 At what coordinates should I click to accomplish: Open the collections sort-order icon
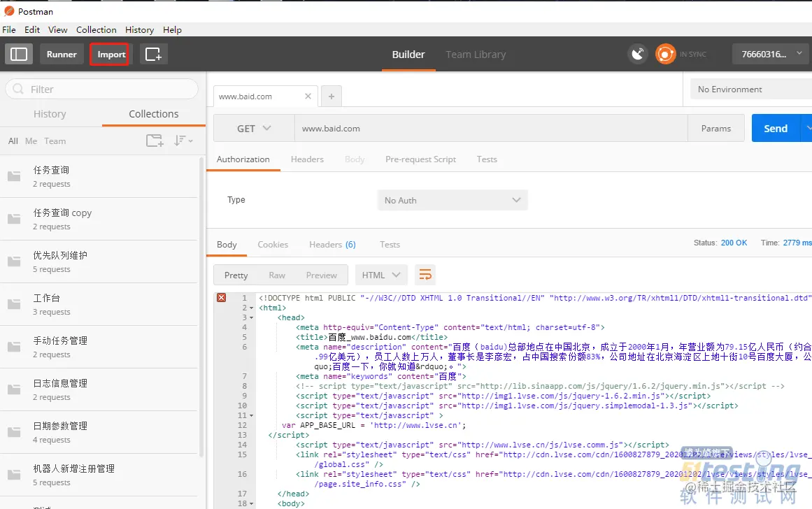(183, 141)
